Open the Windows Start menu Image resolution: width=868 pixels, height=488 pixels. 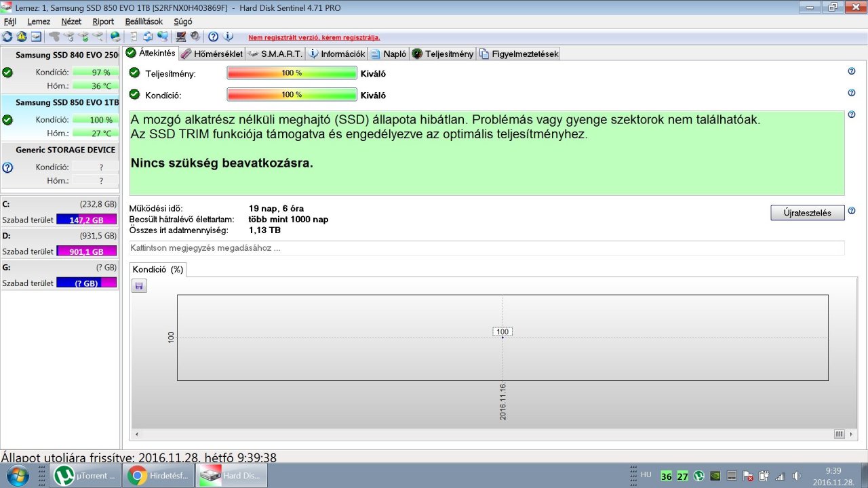[16, 475]
